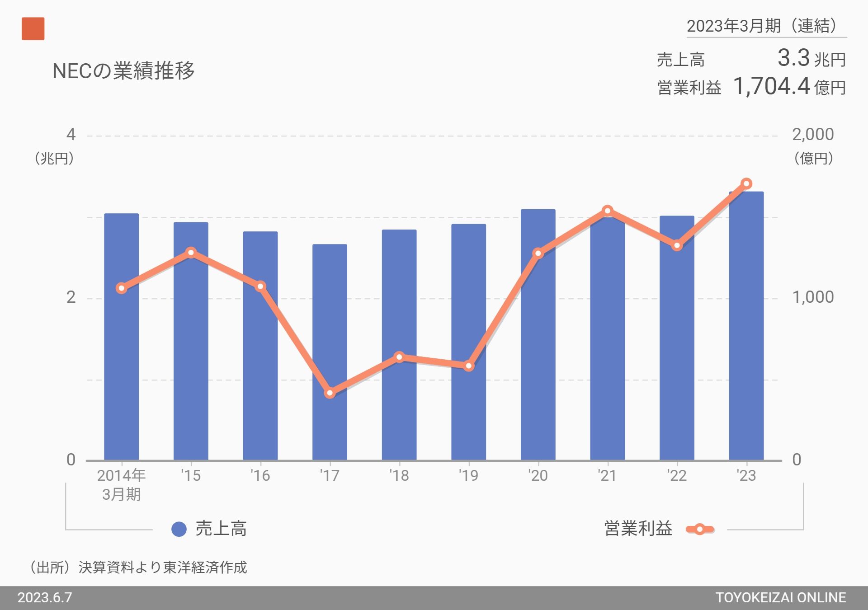Image resolution: width=868 pixels, height=610 pixels.
Task: Select the '22 sales bar
Action: tap(677, 338)
